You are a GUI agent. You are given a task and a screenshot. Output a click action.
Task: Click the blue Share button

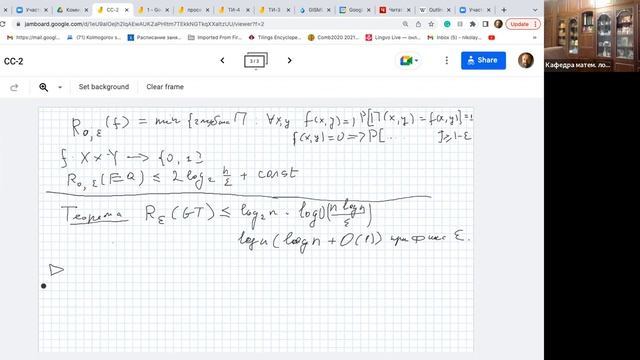483,60
